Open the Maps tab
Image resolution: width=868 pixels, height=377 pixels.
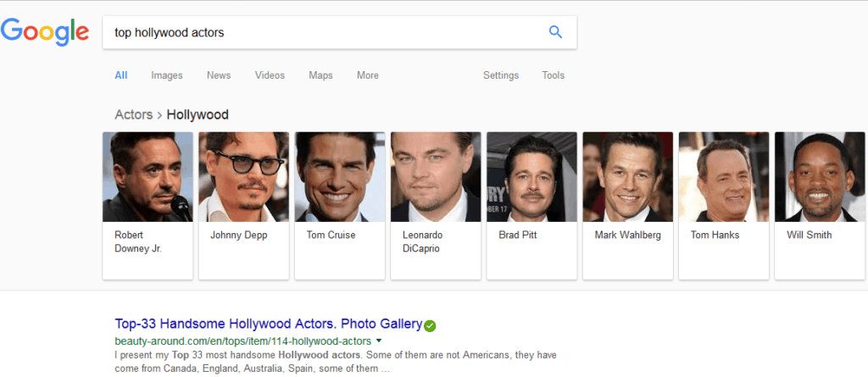pos(320,75)
